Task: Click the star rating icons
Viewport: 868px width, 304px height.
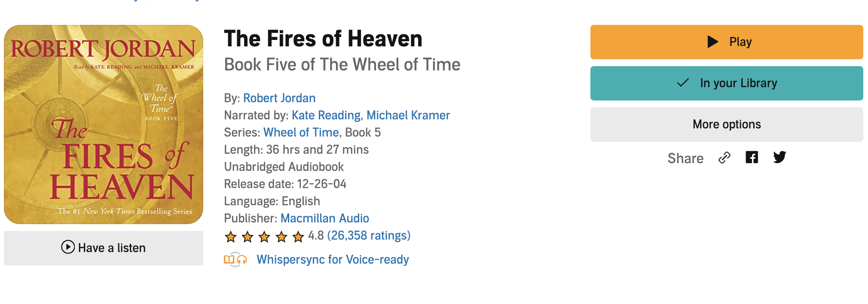Action: [264, 236]
